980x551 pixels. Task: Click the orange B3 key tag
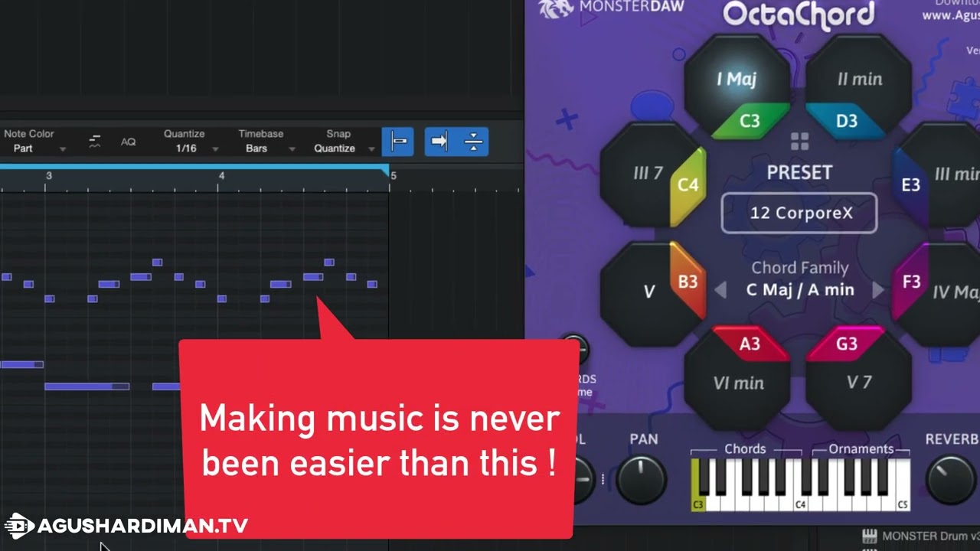(688, 282)
